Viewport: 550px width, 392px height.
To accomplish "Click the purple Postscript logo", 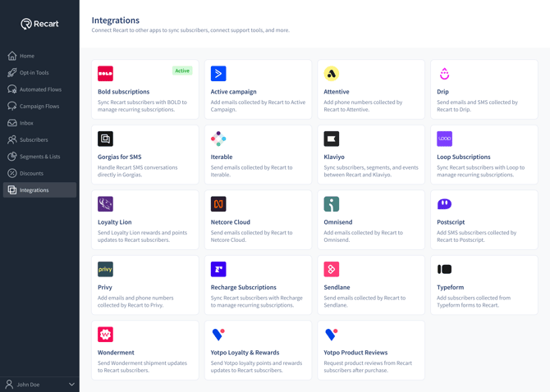I will pyautogui.click(x=444, y=204).
